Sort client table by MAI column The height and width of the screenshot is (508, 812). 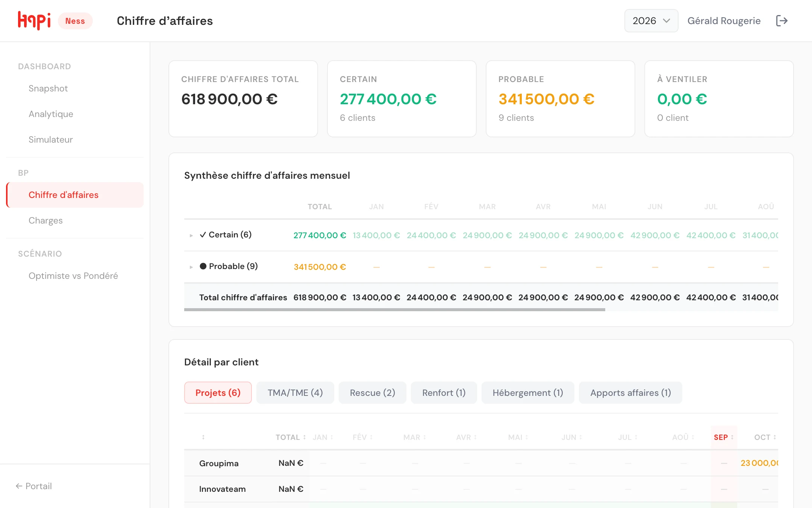pos(518,437)
